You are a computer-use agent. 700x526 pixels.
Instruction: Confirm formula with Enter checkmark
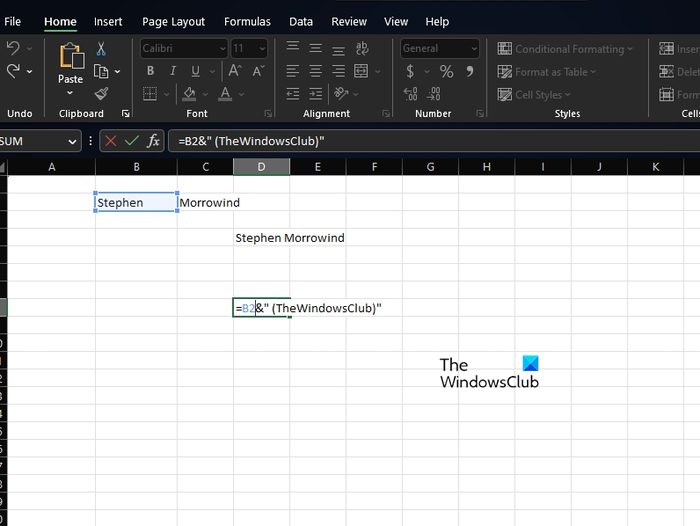[131, 141]
